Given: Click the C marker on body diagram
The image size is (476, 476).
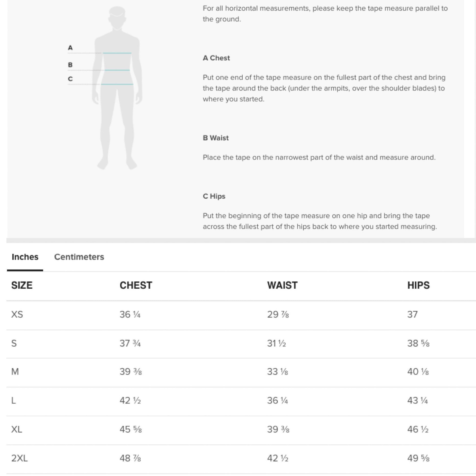Looking at the screenshot, I should pos(70,79).
